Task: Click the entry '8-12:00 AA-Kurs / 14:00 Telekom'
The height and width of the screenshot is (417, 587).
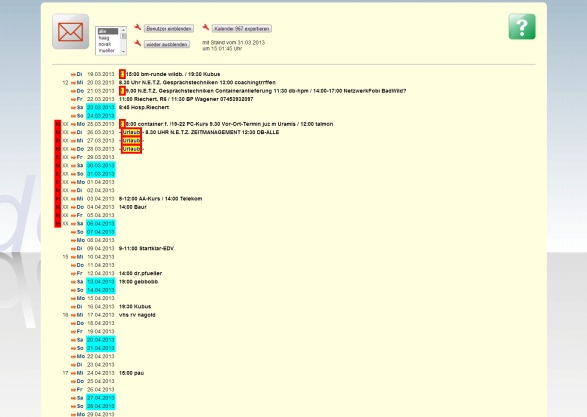Action: pos(161,199)
